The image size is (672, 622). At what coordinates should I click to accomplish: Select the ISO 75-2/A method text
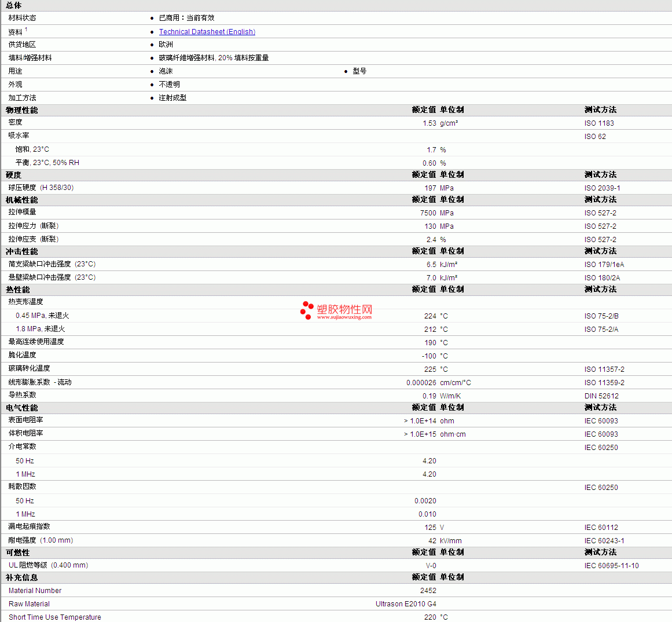pos(601,330)
